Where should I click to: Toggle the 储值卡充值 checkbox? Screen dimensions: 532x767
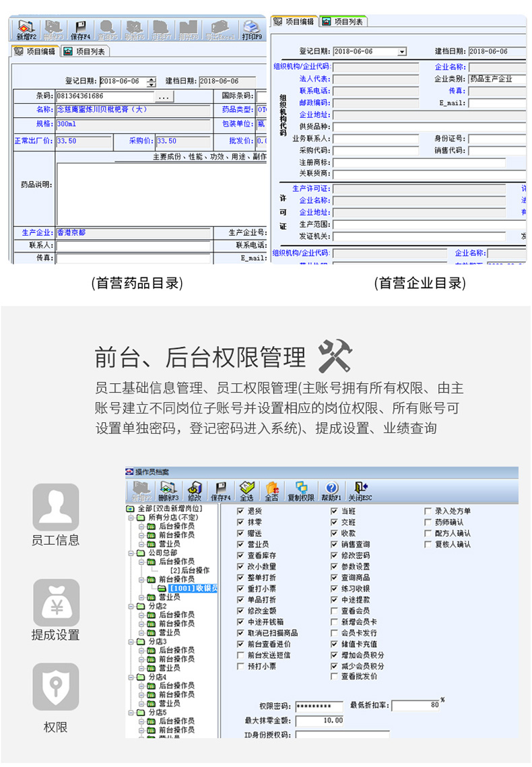(x=334, y=644)
